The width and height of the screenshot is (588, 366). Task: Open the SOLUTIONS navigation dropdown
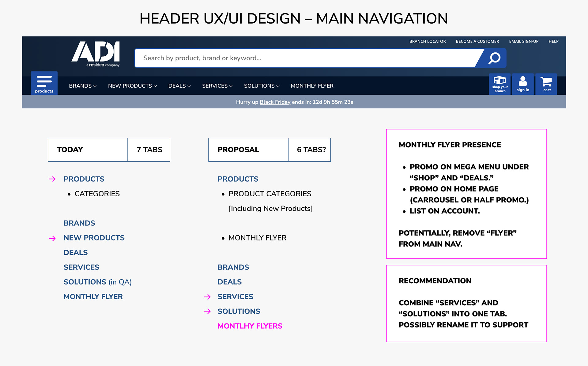tap(262, 86)
